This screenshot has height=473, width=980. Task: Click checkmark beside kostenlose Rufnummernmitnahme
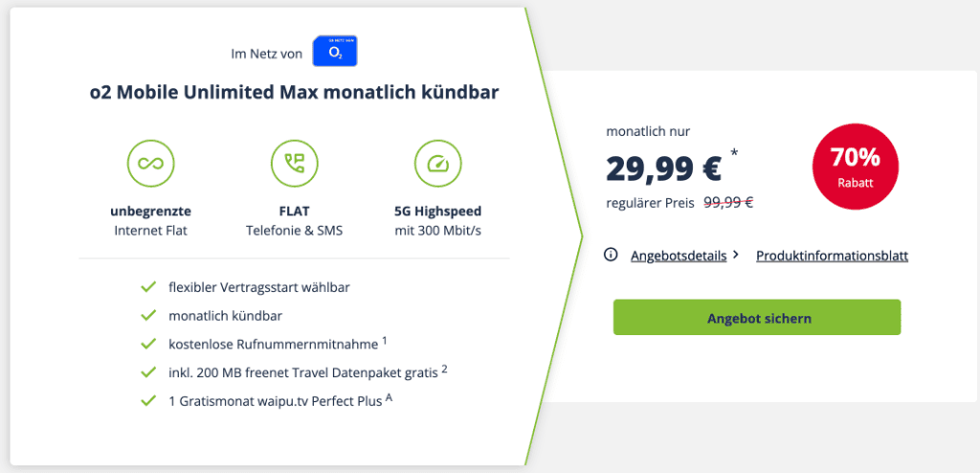(148, 344)
